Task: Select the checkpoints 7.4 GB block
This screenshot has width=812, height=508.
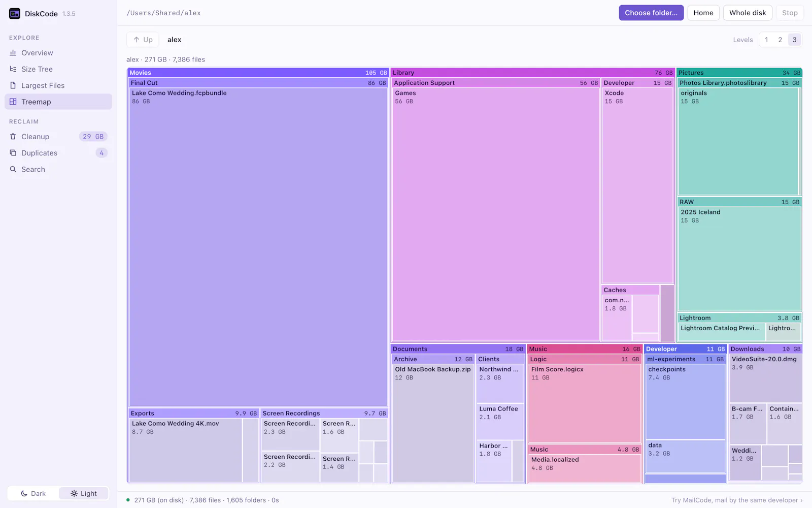Action: [685, 401]
